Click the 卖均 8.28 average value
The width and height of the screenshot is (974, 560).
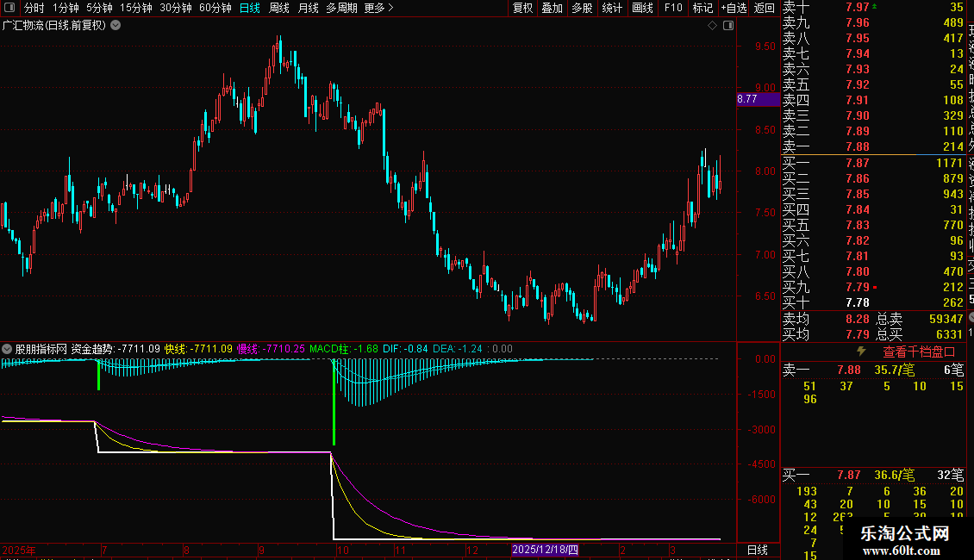click(x=858, y=319)
